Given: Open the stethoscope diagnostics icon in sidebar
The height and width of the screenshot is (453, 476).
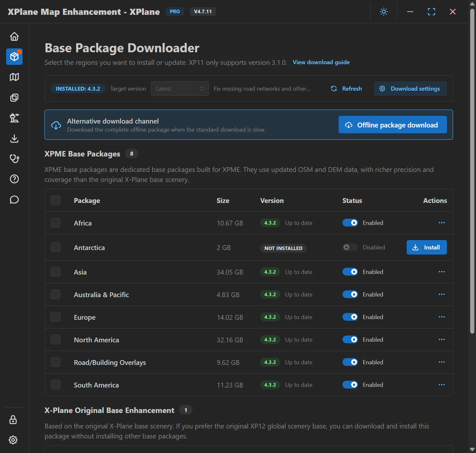Looking at the screenshot, I should (x=14, y=158).
